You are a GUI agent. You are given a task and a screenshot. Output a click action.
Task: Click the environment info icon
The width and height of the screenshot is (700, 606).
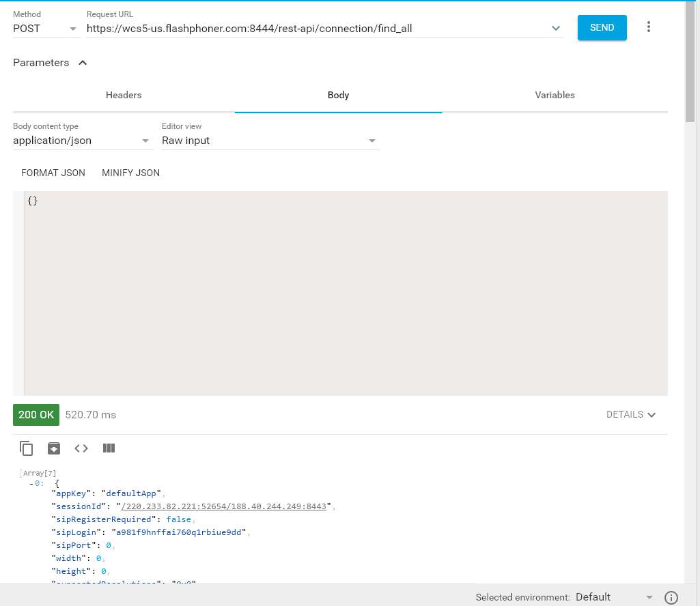[x=671, y=597]
